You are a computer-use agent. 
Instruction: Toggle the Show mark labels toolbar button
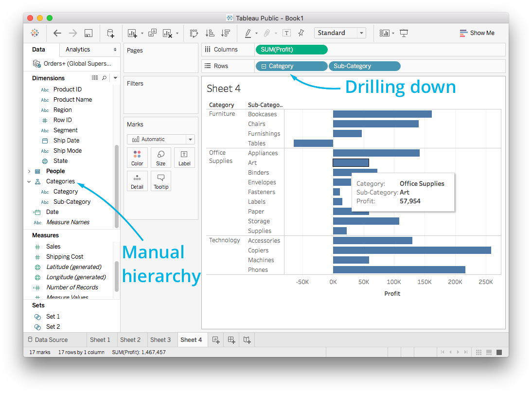pyautogui.click(x=287, y=33)
